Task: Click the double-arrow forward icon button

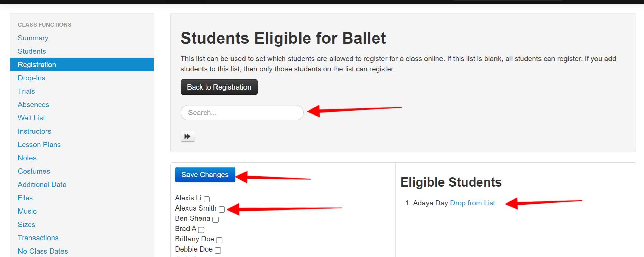Action: click(x=187, y=136)
